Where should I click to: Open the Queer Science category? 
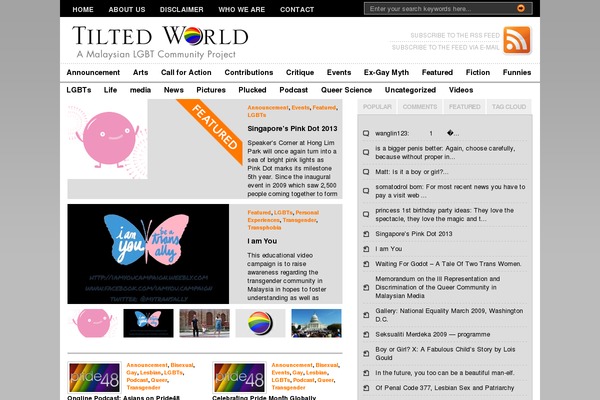(346, 90)
